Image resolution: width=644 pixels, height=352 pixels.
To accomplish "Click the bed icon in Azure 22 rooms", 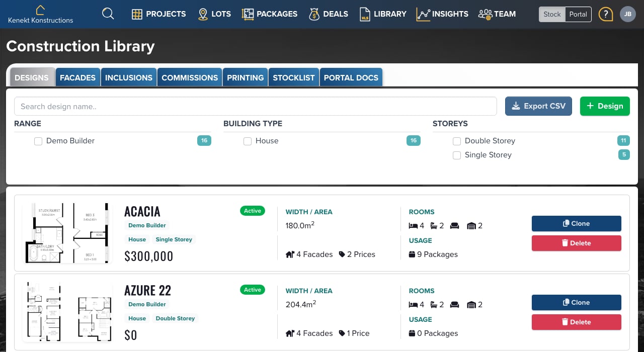I will (x=413, y=305).
